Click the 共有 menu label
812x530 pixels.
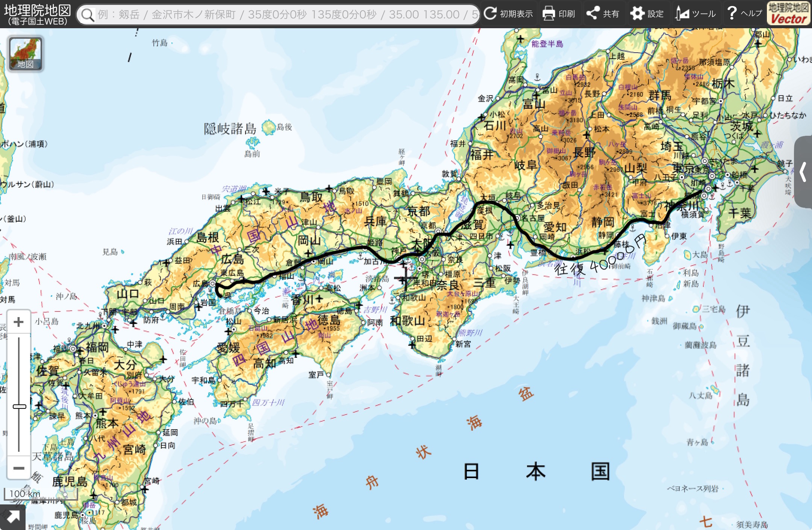coord(611,14)
